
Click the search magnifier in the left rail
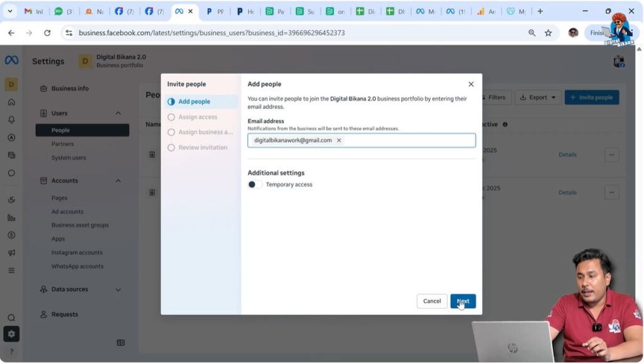click(x=11, y=317)
